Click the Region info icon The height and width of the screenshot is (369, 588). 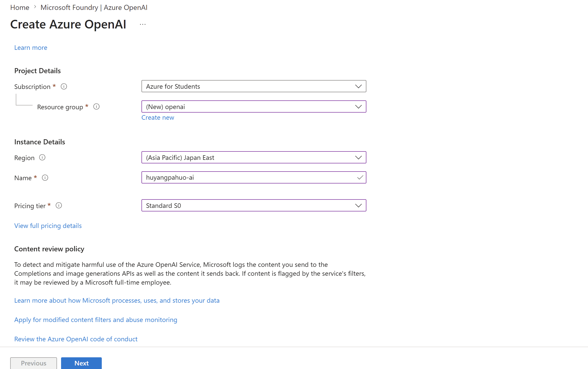pos(42,157)
